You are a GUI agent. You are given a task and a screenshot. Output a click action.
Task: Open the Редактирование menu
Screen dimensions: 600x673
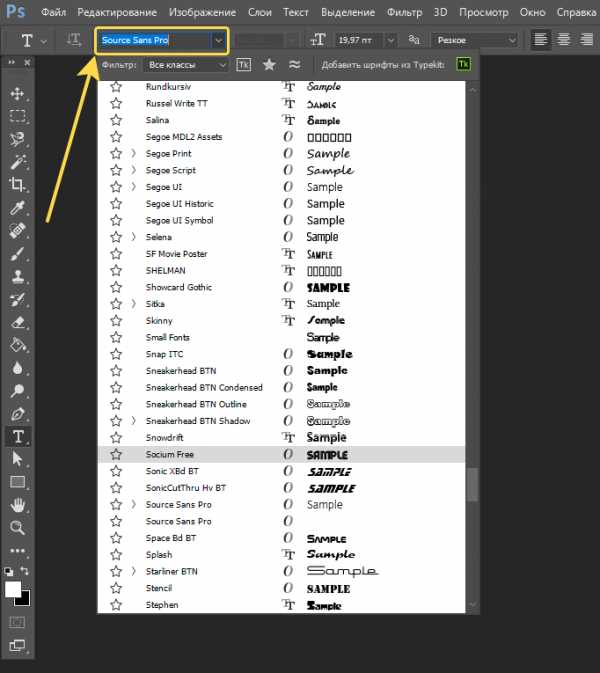[117, 12]
